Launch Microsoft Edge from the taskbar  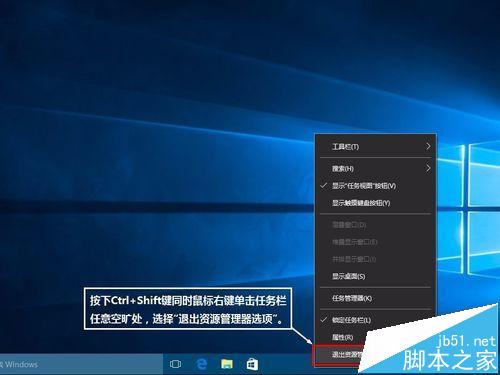coord(201,364)
